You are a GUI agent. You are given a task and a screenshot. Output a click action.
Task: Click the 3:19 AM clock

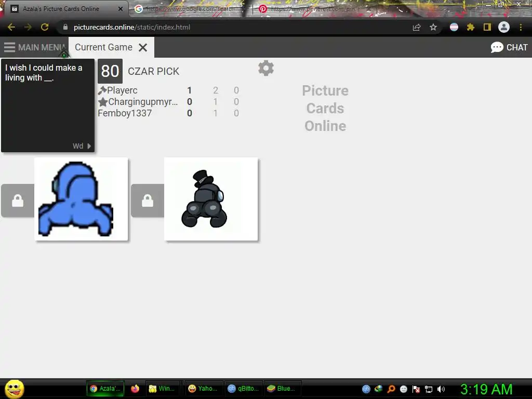(486, 389)
